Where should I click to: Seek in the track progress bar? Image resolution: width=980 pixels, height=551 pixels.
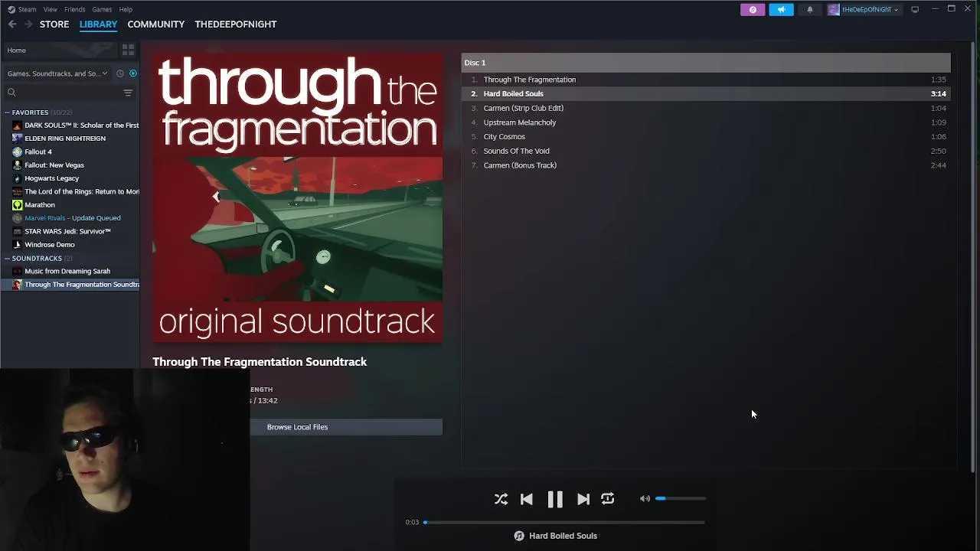pyautogui.click(x=564, y=523)
